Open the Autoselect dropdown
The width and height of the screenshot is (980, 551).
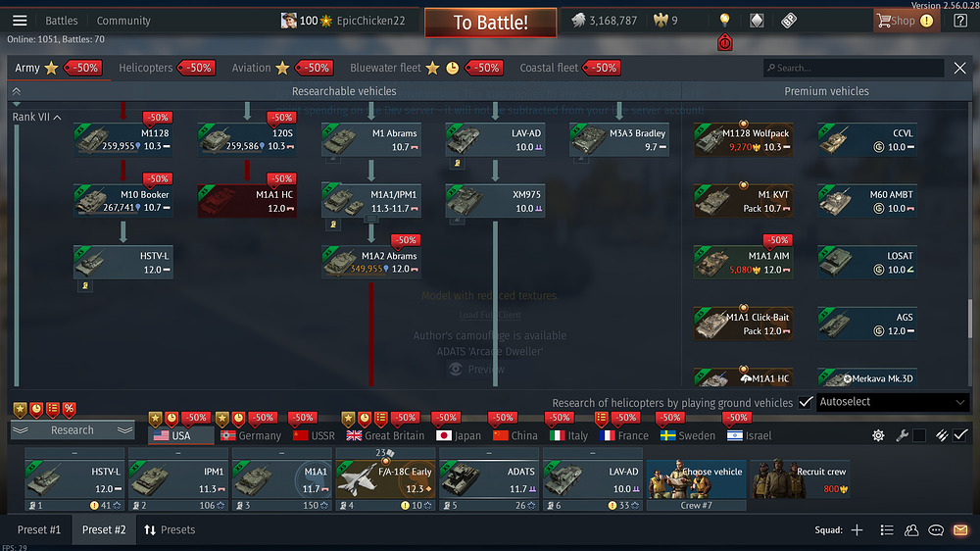pos(892,402)
